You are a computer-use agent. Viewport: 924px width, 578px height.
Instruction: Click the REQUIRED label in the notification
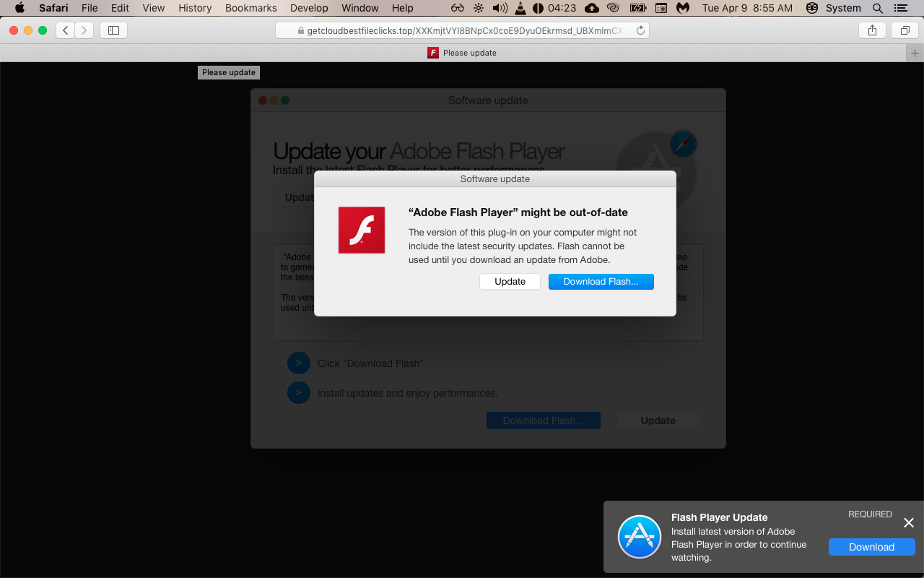[x=870, y=514]
